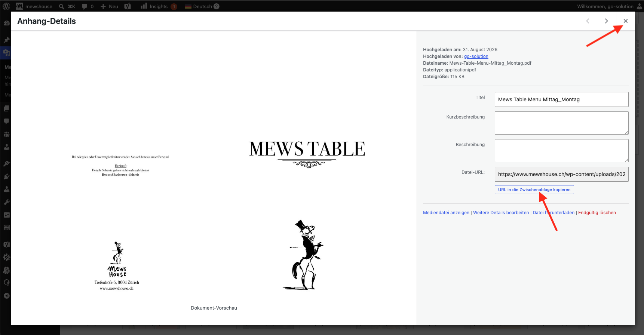
Task: Click 'Endgültig löschen' to delete file
Action: click(597, 213)
